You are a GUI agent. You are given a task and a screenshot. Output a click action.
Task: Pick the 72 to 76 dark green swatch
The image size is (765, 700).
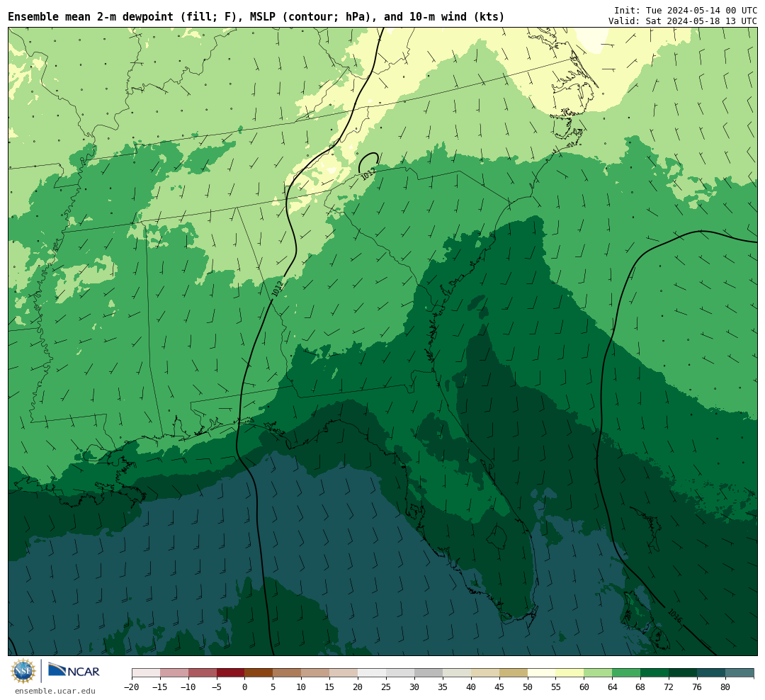[x=683, y=672]
